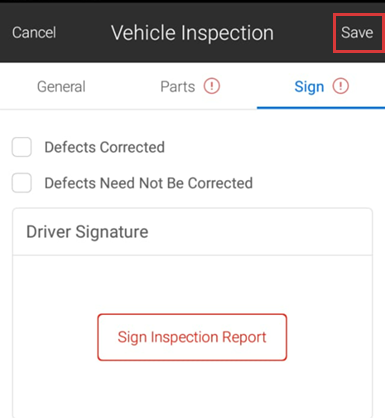Tick the Defects Corrected checkbox

(22, 147)
